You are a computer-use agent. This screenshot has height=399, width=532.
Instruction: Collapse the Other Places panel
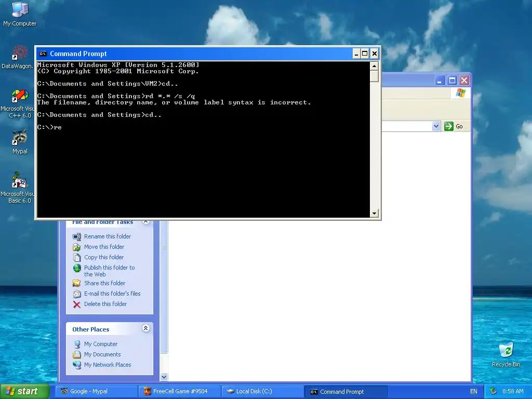click(x=145, y=328)
